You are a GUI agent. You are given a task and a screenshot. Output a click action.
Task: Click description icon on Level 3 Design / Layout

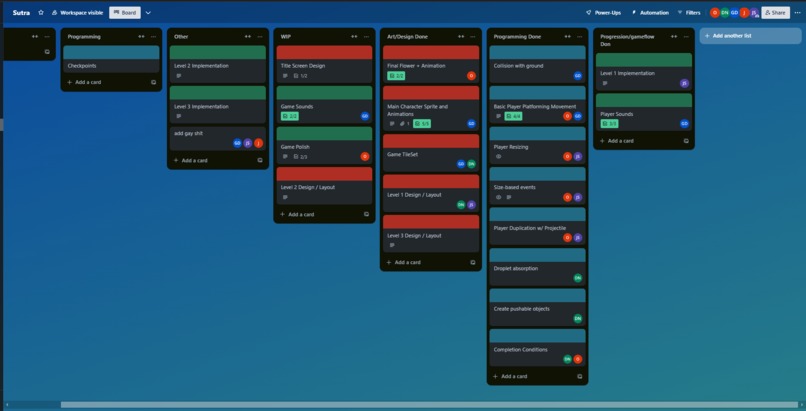click(x=392, y=245)
